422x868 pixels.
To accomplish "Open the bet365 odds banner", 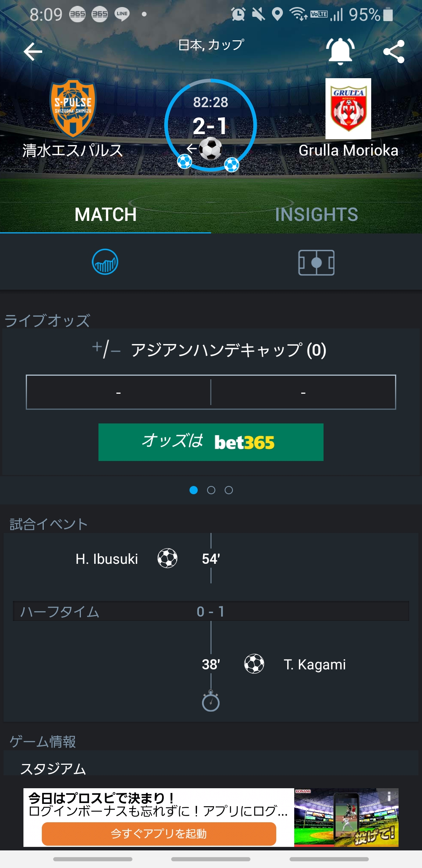I will 211,442.
